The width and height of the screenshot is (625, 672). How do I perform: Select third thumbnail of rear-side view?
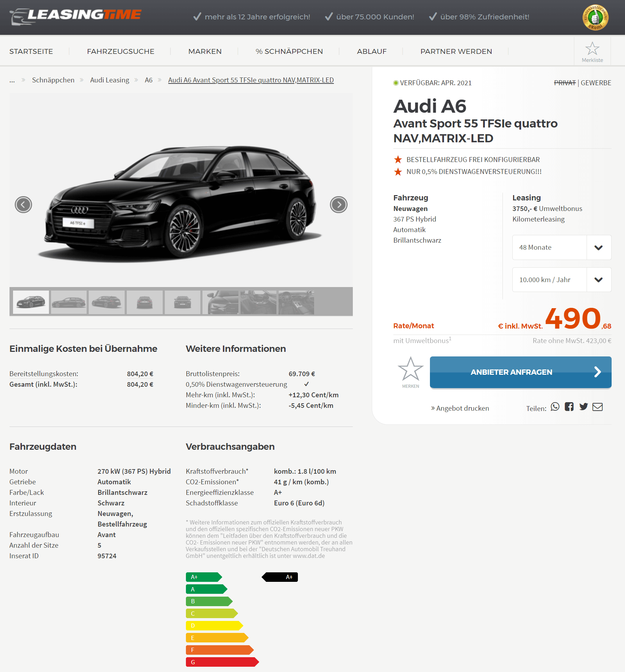tap(107, 302)
